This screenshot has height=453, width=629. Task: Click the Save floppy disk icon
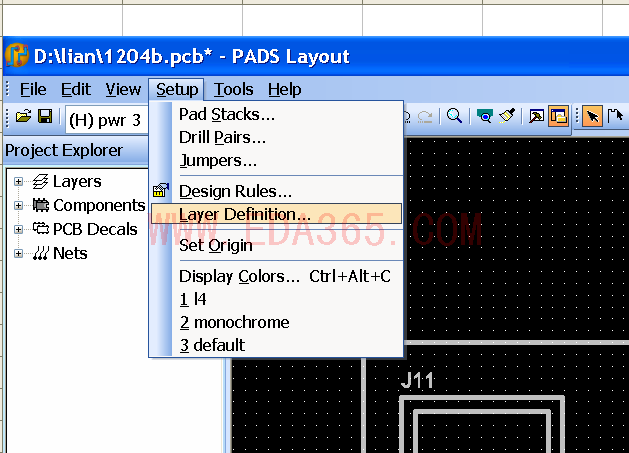pyautogui.click(x=45, y=116)
